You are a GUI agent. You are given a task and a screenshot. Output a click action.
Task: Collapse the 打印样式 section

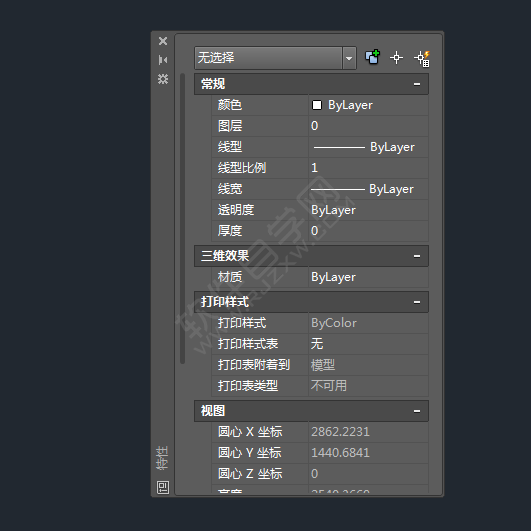tap(417, 302)
